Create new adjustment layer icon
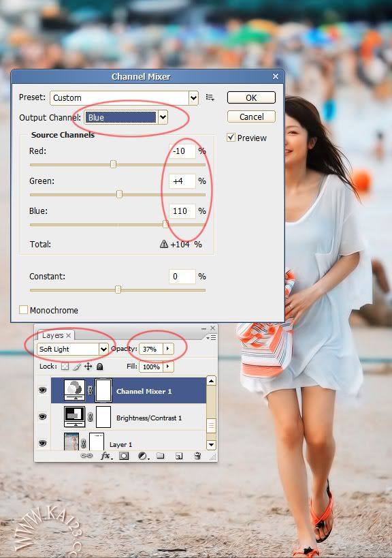The width and height of the screenshot is (392, 558). (x=143, y=456)
